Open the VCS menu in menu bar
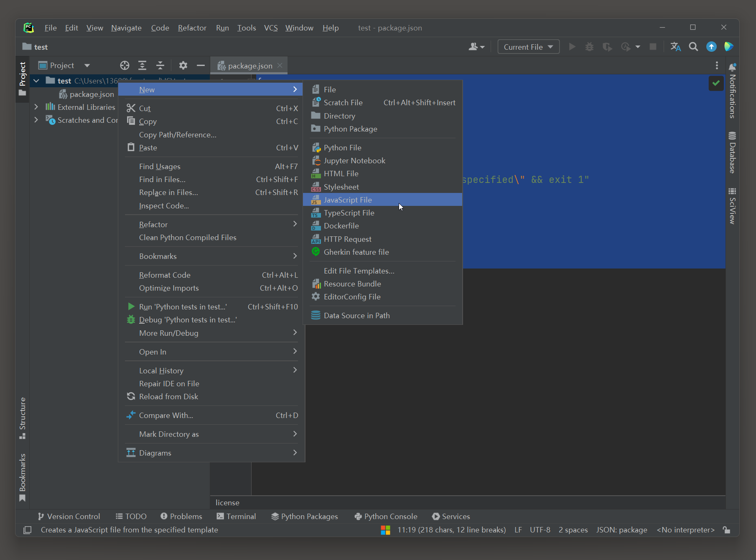 click(270, 28)
